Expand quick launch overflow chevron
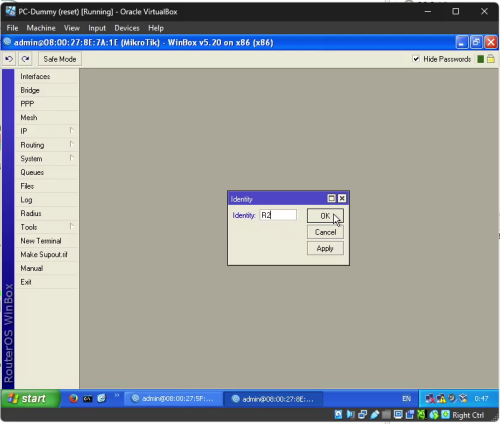 [x=117, y=395]
